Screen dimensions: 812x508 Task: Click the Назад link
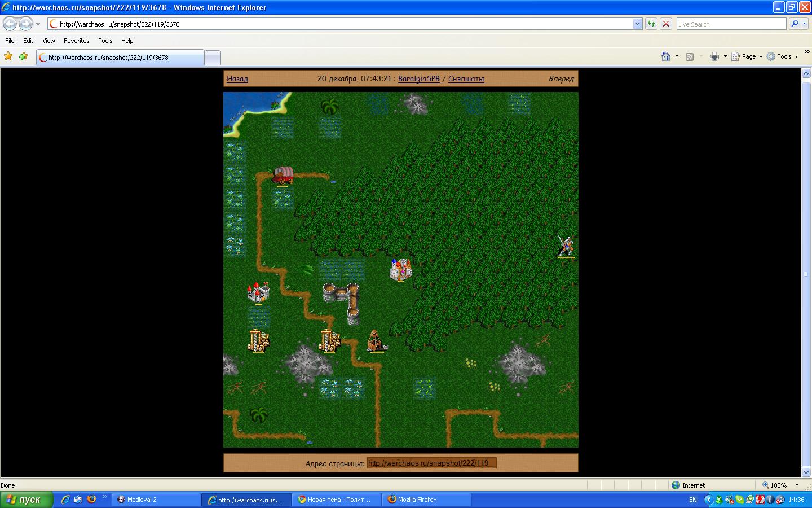tap(237, 79)
